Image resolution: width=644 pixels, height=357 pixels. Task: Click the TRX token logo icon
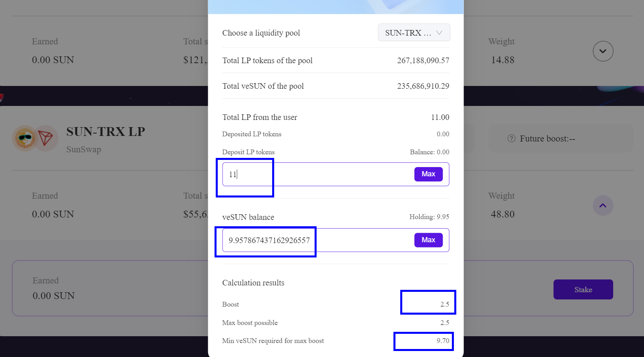(x=46, y=138)
